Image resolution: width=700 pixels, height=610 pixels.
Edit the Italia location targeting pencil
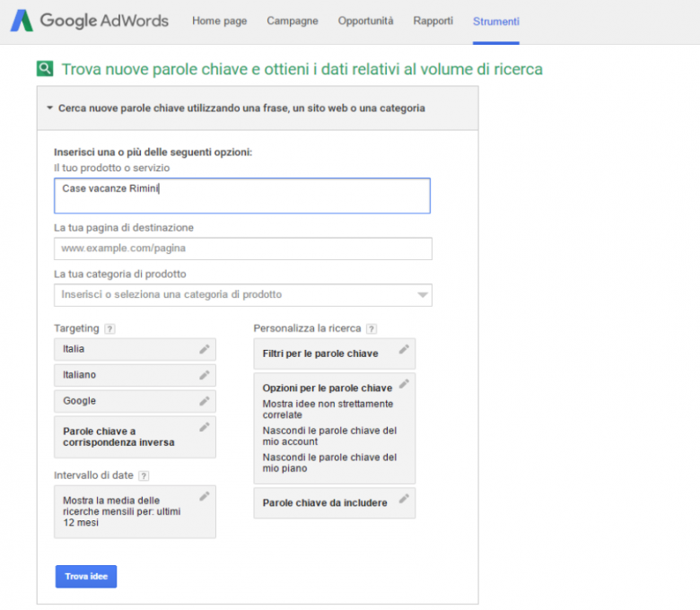[x=205, y=349]
